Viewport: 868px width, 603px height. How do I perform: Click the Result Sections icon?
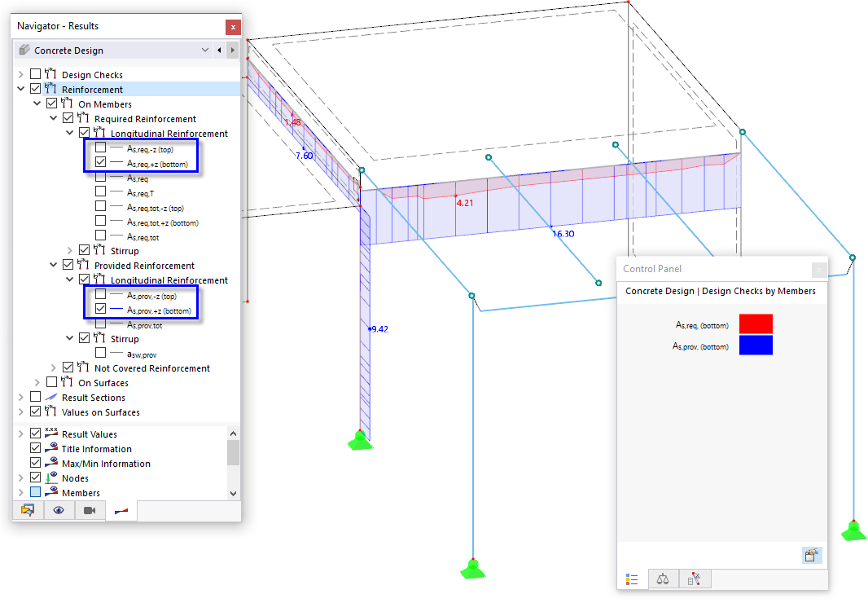(51, 397)
